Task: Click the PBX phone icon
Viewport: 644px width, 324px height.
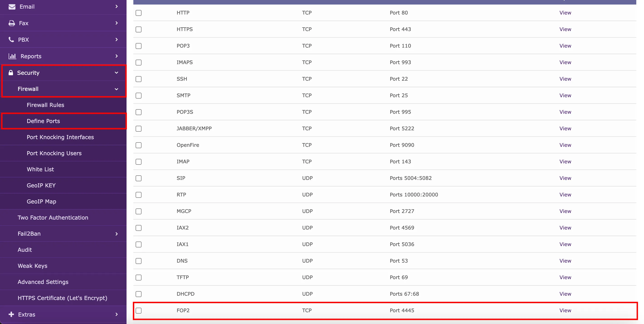Action: 11,40
